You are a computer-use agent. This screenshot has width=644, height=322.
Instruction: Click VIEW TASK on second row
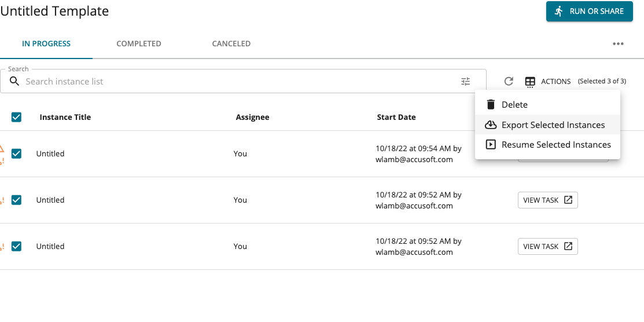click(548, 200)
